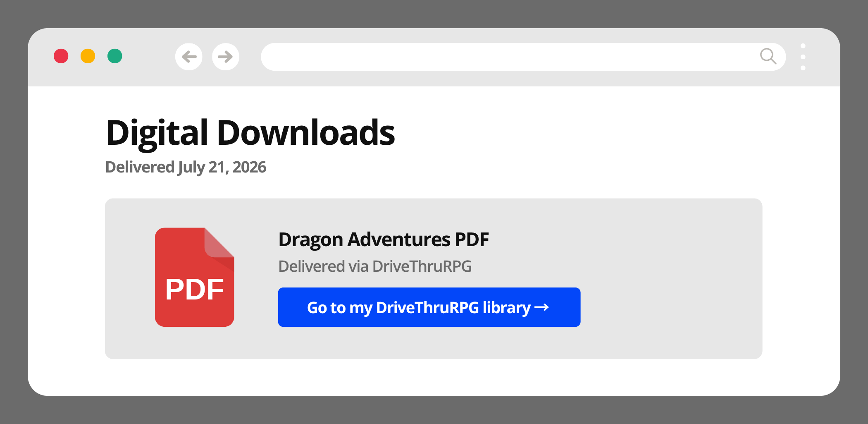This screenshot has height=424, width=868.
Task: Click the browser forward arrow button
Action: coord(226,57)
